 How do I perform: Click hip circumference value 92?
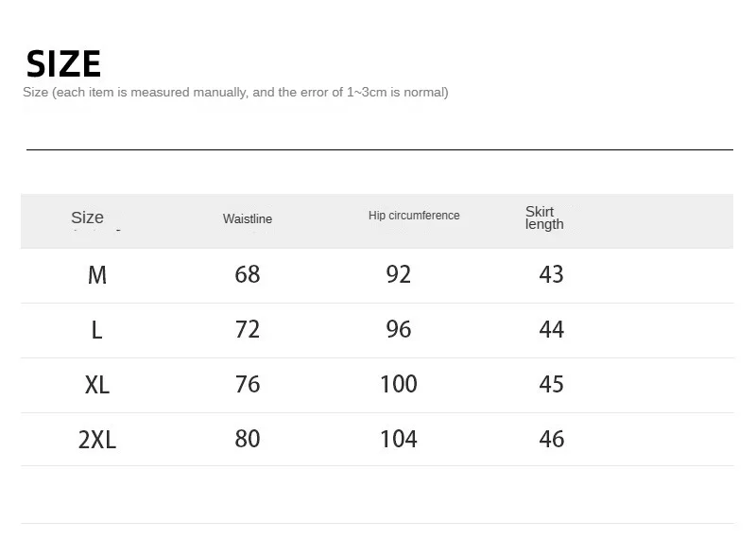(x=398, y=274)
